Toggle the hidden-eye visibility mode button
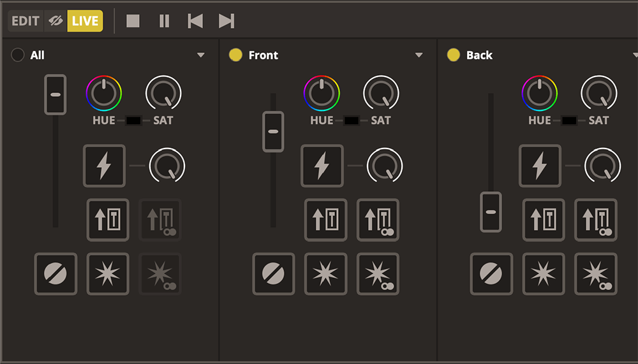Viewport: 638px width, 364px height. (x=56, y=21)
